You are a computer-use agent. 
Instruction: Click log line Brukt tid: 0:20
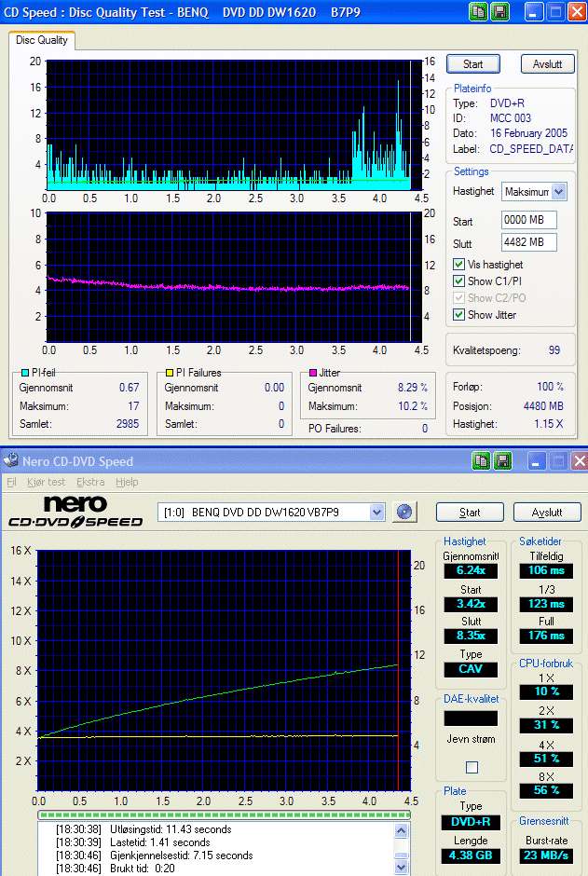tap(115, 869)
